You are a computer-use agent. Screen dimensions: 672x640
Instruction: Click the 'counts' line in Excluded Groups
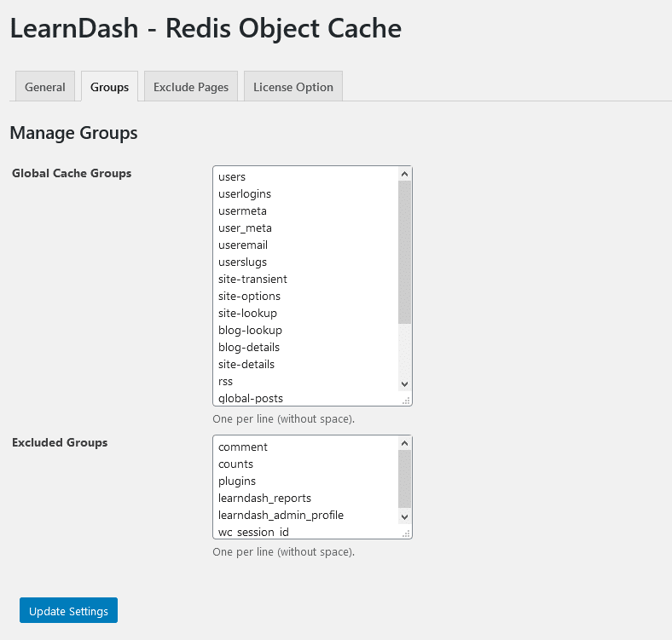(x=235, y=464)
